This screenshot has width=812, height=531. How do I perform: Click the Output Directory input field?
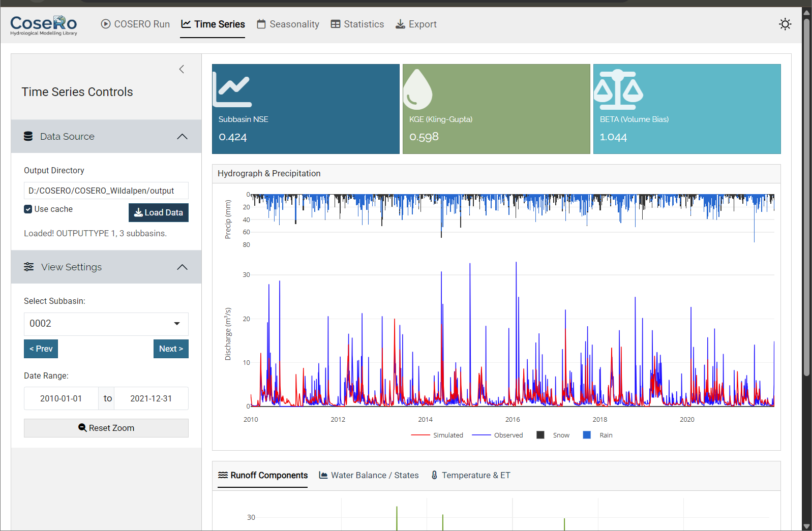(x=106, y=191)
